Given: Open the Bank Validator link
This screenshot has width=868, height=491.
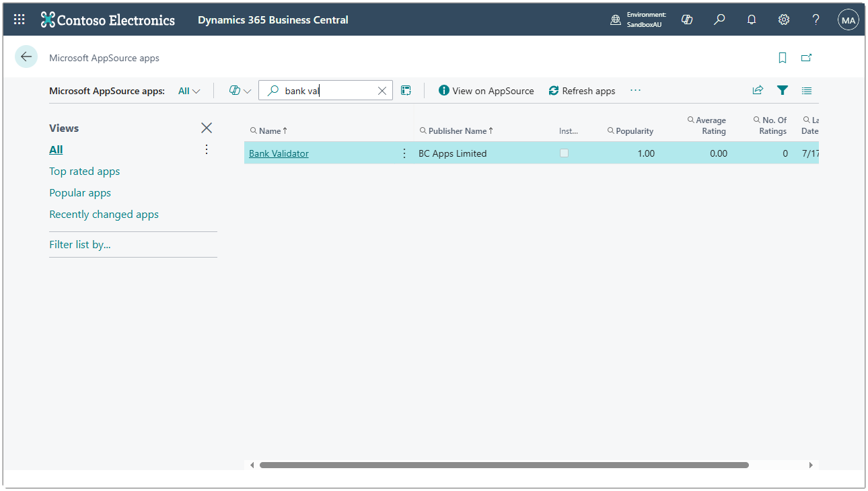Looking at the screenshot, I should (279, 153).
